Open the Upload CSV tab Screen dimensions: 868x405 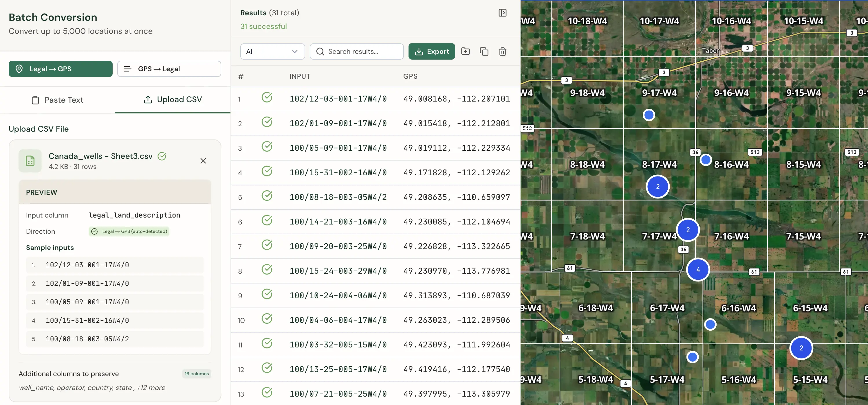173,99
